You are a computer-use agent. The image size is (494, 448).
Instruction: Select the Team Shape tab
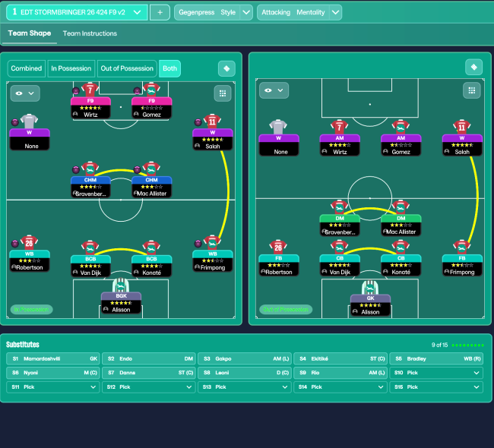pyautogui.click(x=28, y=33)
